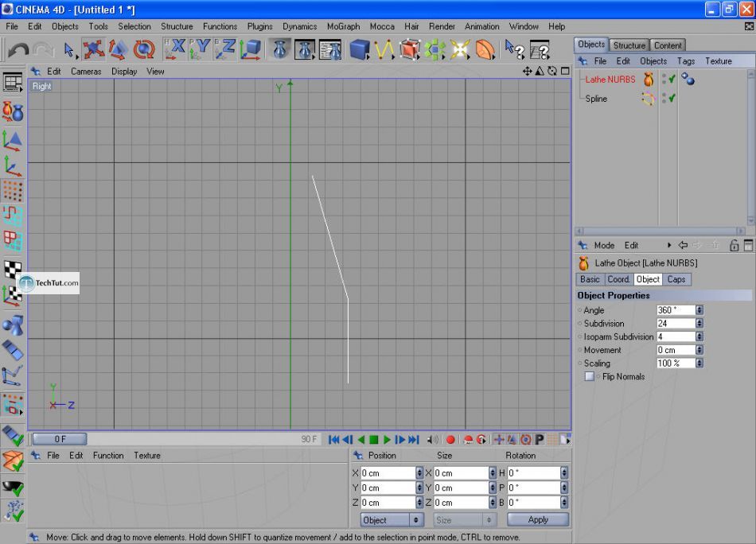The width and height of the screenshot is (756, 544).
Task: Open viewport Display menu
Action: point(124,72)
